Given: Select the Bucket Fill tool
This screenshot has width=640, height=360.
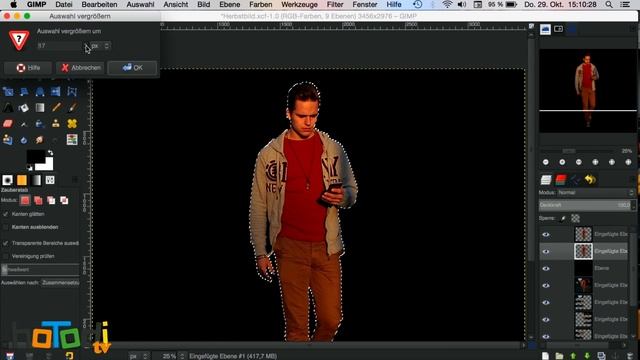Looking at the screenshot, I should pyautogui.click(x=24, y=107).
